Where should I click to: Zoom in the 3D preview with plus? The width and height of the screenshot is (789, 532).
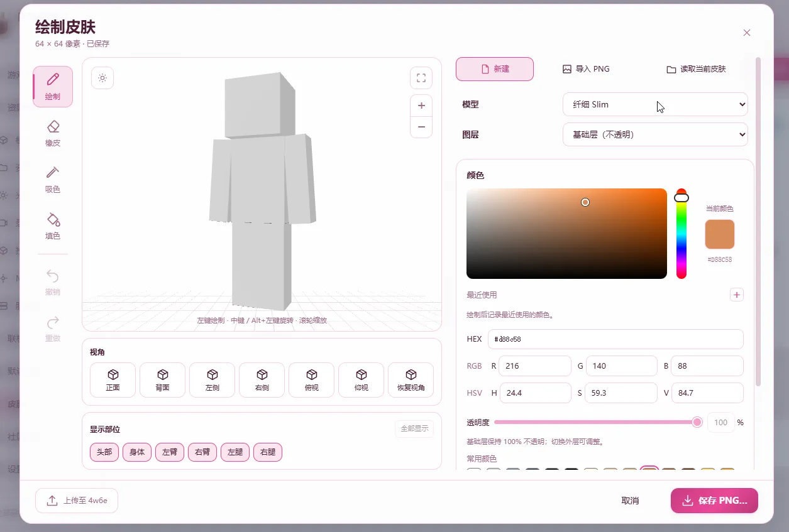click(421, 106)
